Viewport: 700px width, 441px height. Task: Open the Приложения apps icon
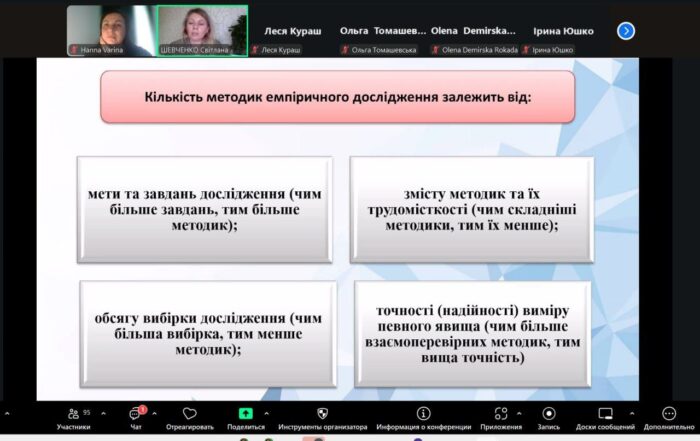click(x=500, y=413)
